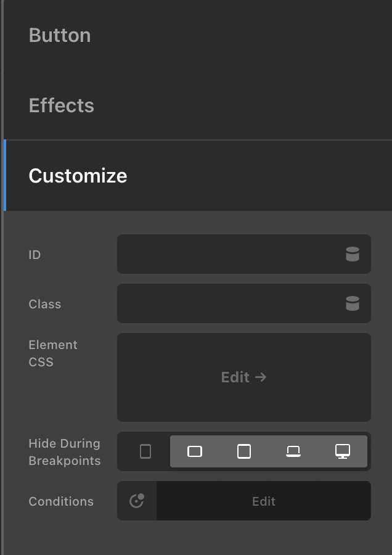Click the ID field label
Viewport: 392px width, 555px height.
pyautogui.click(x=35, y=255)
